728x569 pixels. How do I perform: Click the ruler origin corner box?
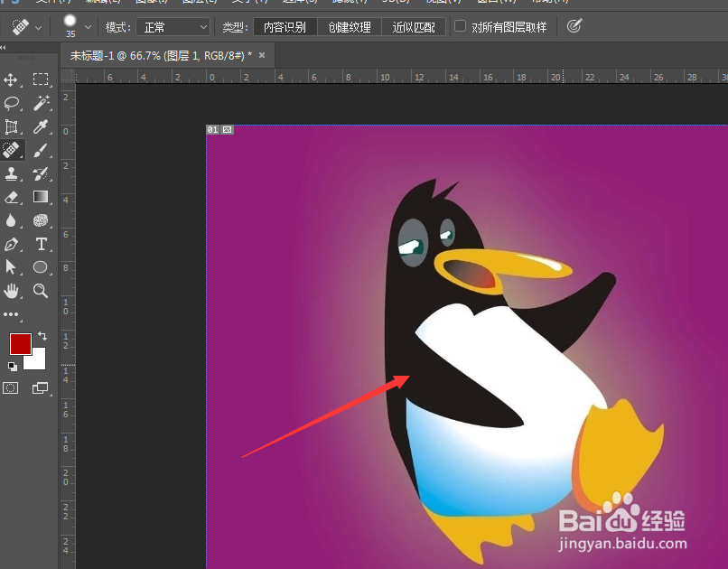point(69,76)
